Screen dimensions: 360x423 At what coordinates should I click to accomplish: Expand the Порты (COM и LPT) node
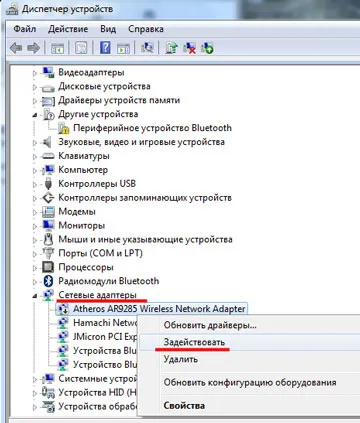(x=35, y=254)
